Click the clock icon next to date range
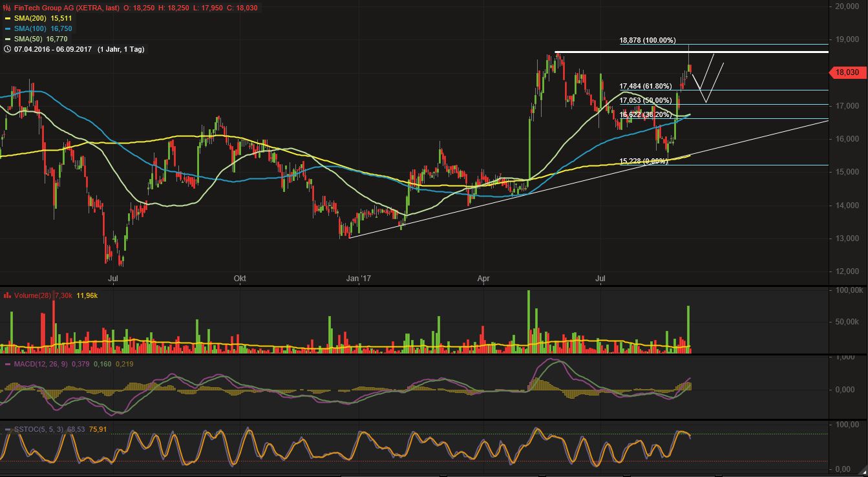 click(6, 48)
